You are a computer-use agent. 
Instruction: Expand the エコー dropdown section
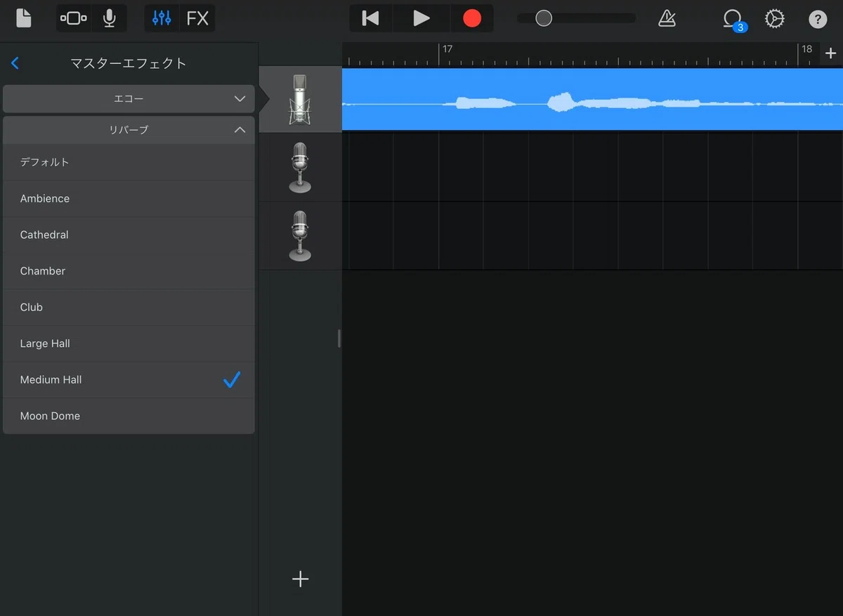click(x=129, y=99)
